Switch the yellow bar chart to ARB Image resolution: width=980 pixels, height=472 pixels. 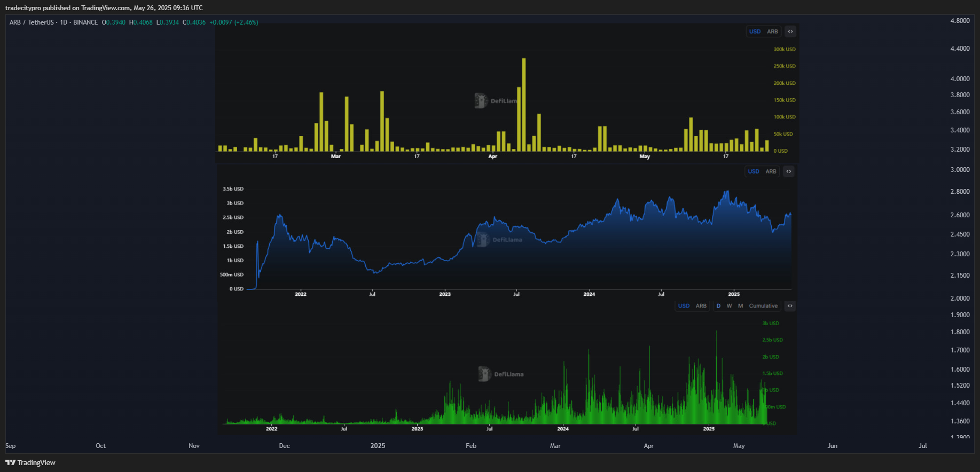pos(772,32)
